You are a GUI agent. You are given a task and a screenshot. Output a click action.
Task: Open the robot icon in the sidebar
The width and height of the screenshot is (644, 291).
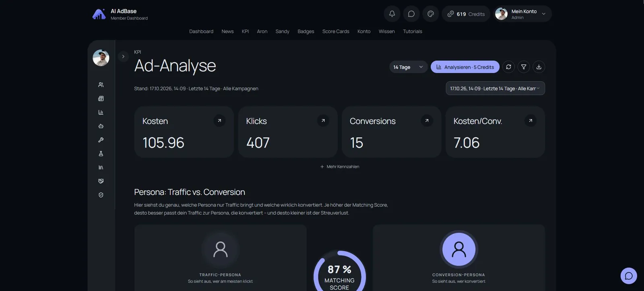(x=101, y=126)
